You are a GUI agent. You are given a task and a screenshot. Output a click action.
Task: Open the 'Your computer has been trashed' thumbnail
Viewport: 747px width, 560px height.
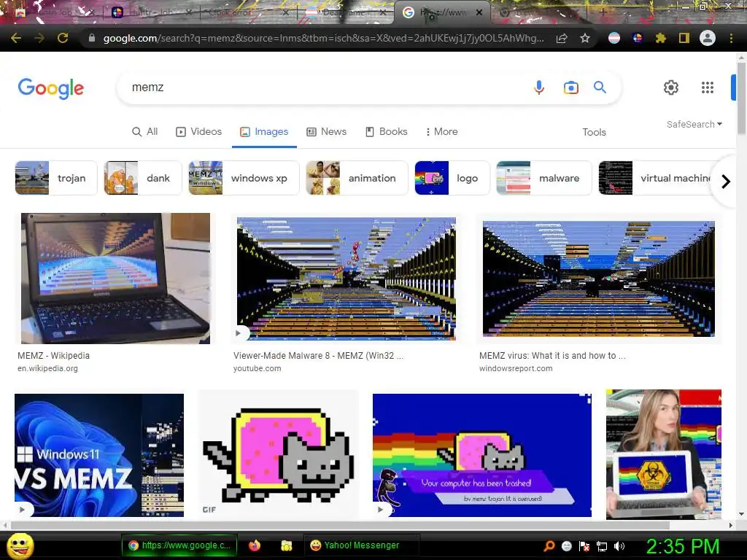(481, 455)
